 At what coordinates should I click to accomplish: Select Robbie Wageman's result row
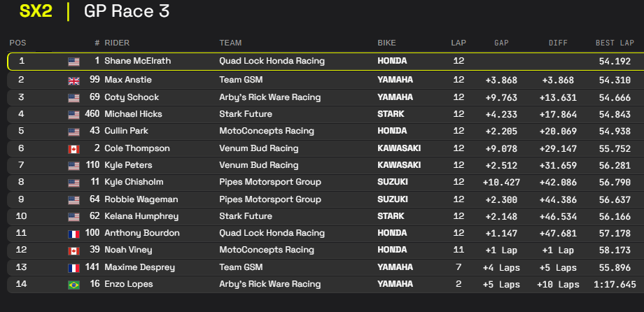[322, 199]
